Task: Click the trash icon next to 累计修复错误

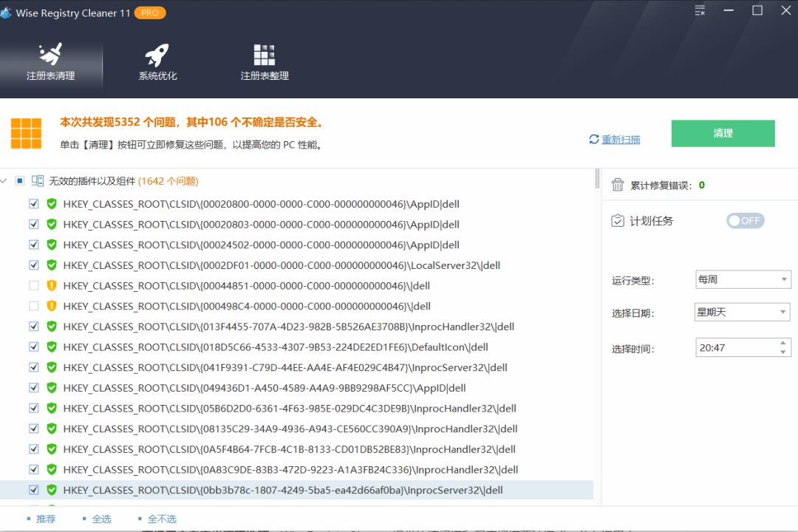Action: tap(618, 184)
